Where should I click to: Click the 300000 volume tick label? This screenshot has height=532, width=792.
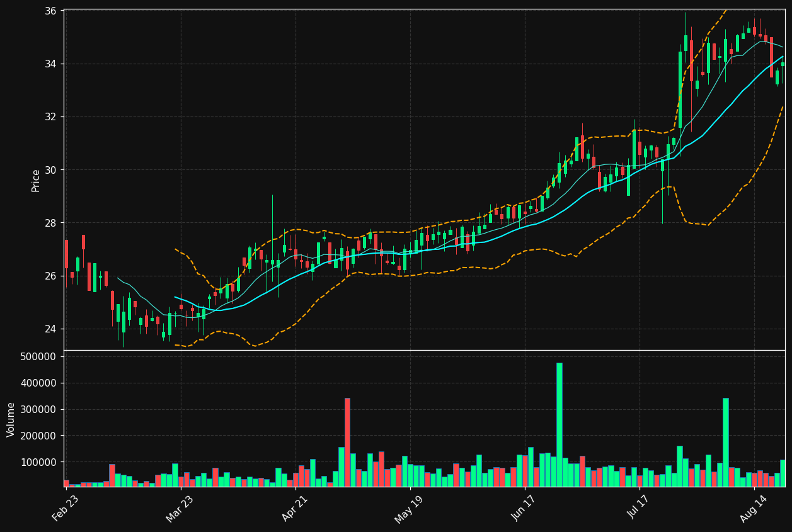39,409
